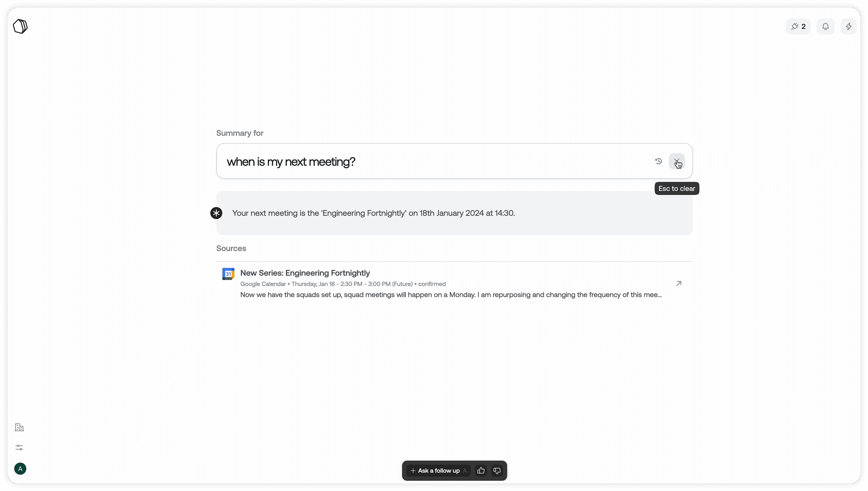Click the Google Calendar date line text
Screen dimensions: 868x491
[343, 284]
